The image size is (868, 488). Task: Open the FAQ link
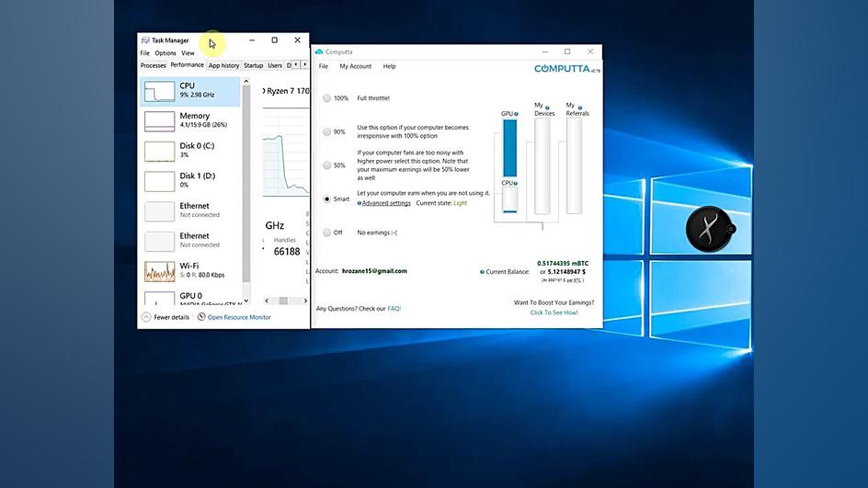394,309
